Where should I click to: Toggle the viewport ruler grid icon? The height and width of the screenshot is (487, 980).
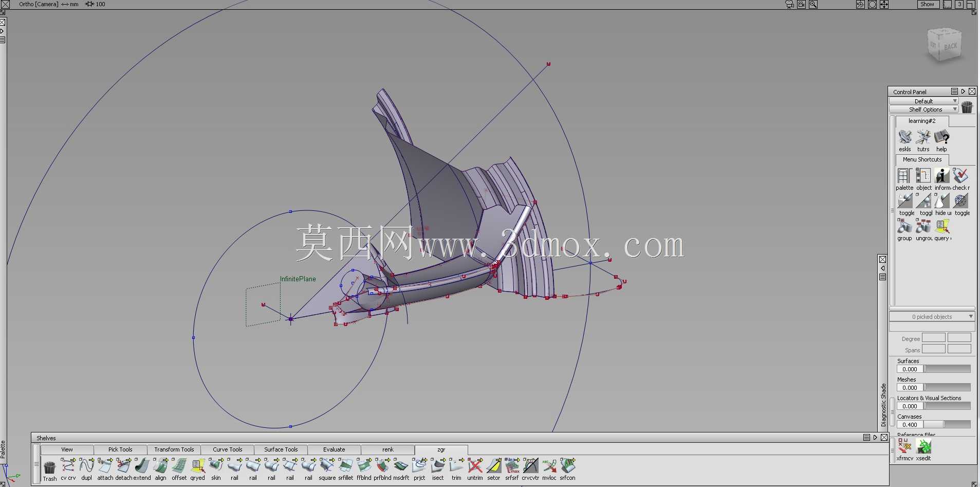point(947,4)
